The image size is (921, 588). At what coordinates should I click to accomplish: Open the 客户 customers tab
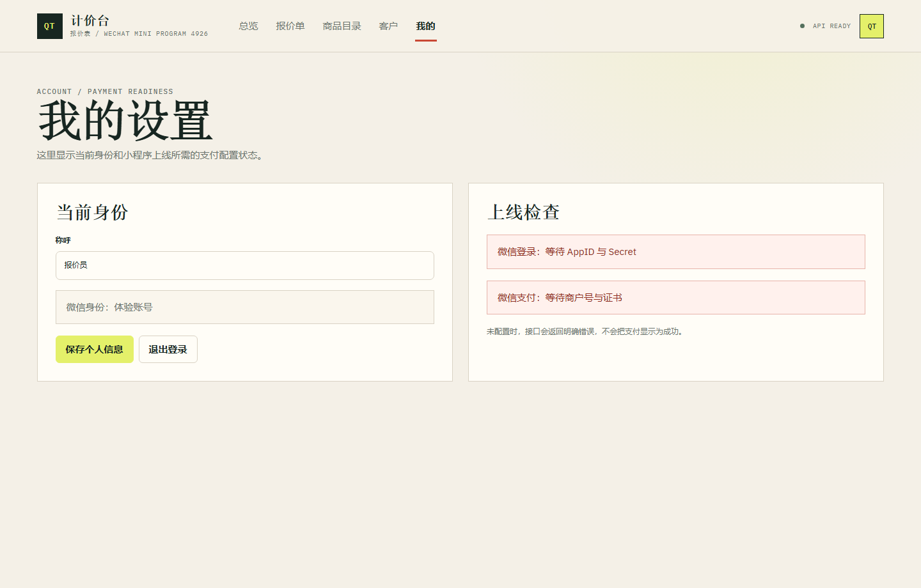[x=388, y=26]
